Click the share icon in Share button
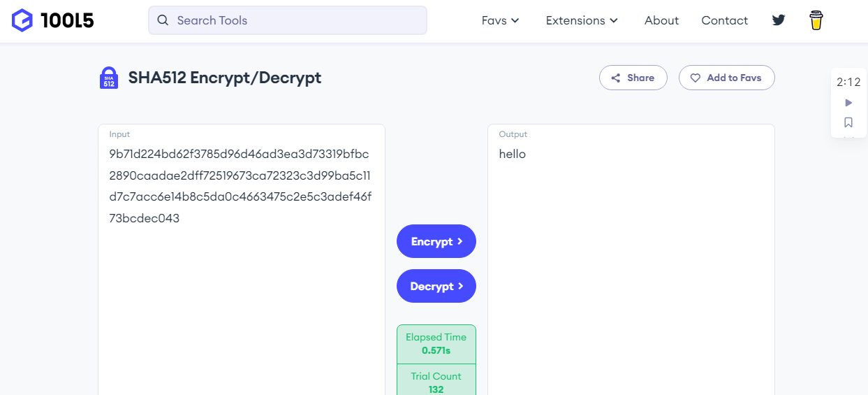 pyautogui.click(x=616, y=78)
